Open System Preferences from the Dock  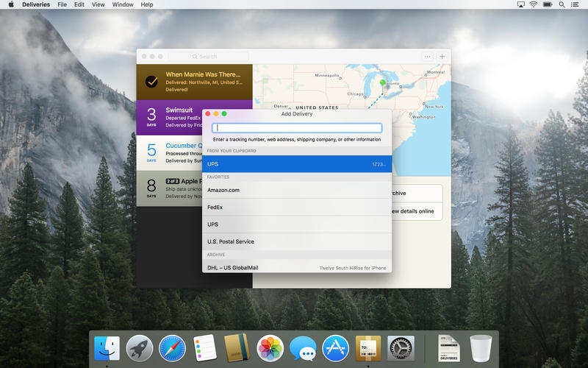[x=401, y=348]
